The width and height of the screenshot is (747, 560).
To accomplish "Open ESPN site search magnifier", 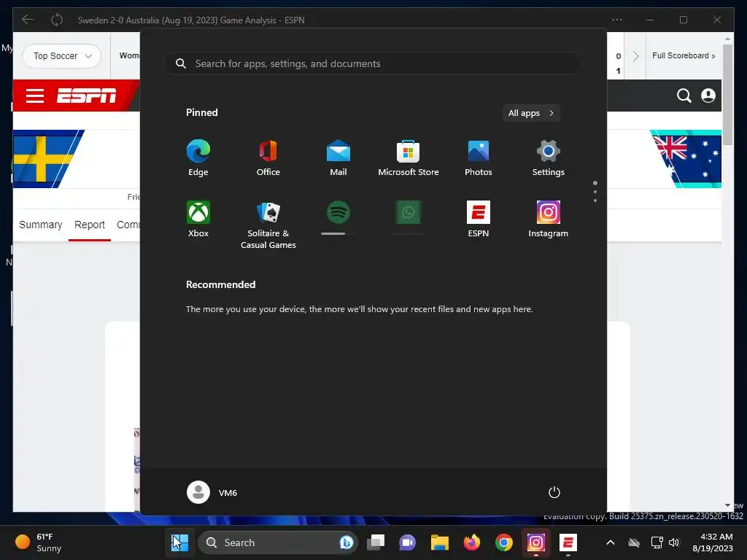I will tap(684, 96).
